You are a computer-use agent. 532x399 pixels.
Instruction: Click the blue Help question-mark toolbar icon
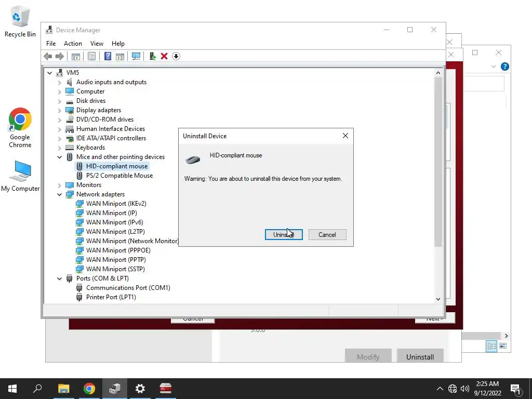[108, 56]
